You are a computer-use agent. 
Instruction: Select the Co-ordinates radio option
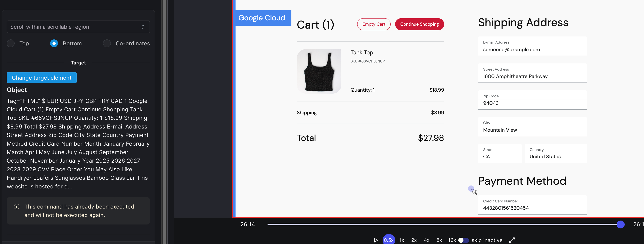(x=107, y=43)
